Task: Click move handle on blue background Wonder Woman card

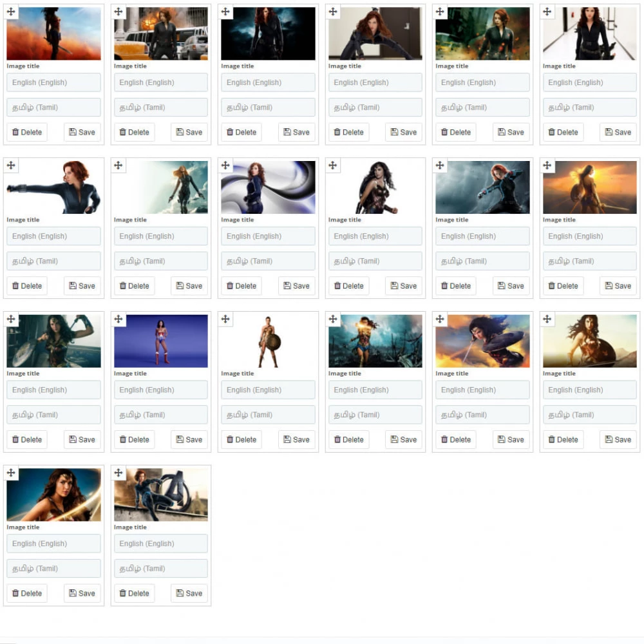Action: tap(118, 319)
